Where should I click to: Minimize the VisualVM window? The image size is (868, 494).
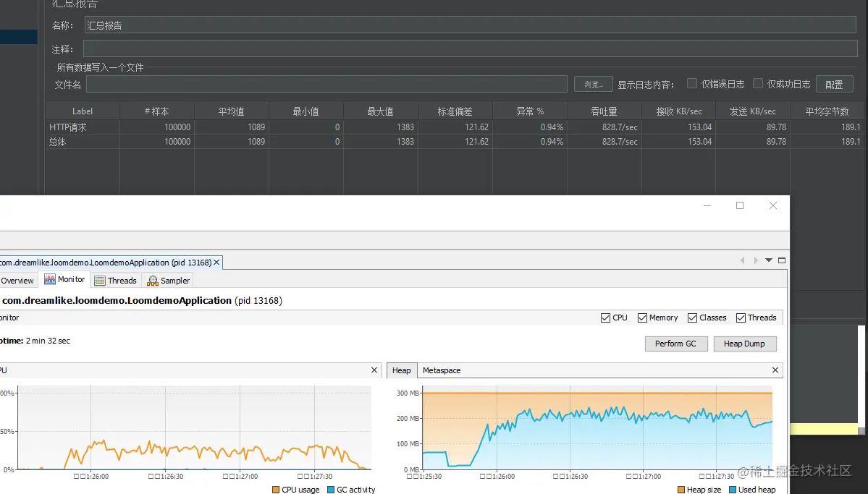(x=707, y=205)
